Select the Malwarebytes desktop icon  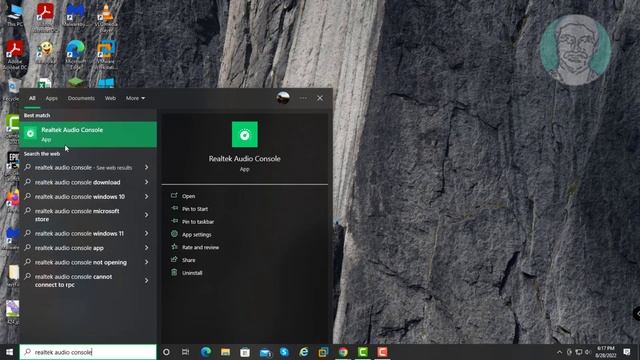pyautogui.click(x=75, y=16)
